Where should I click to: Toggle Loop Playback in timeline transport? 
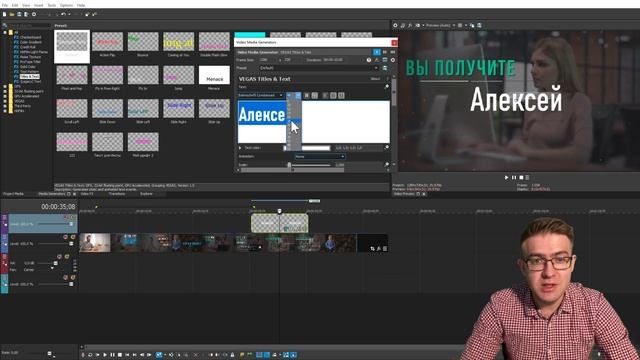click(x=90, y=355)
